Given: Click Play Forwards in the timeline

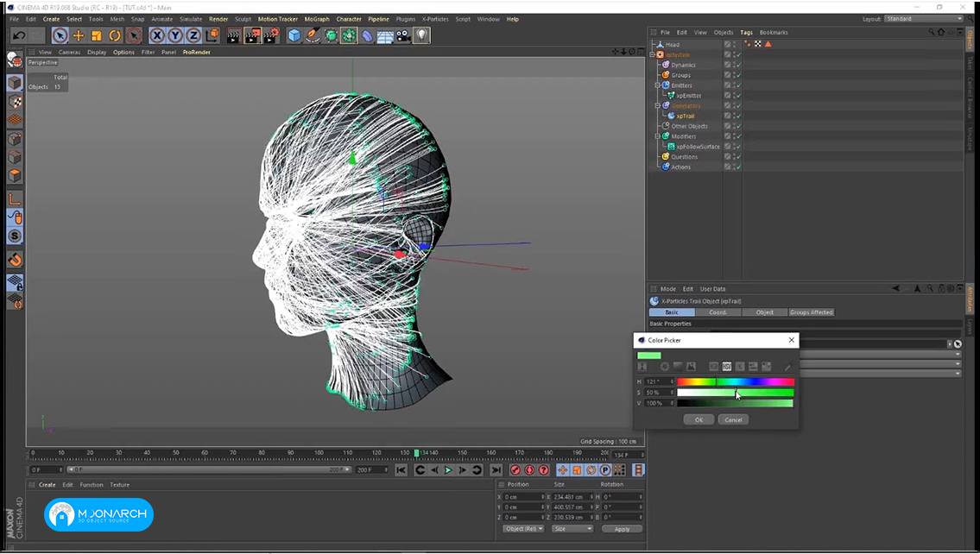Looking at the screenshot, I should coord(448,469).
